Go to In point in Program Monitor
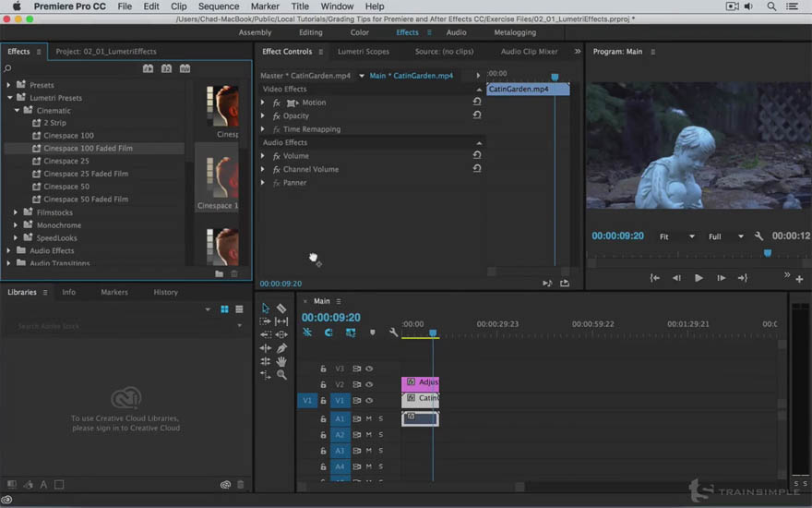812x508 pixels. 655,278
